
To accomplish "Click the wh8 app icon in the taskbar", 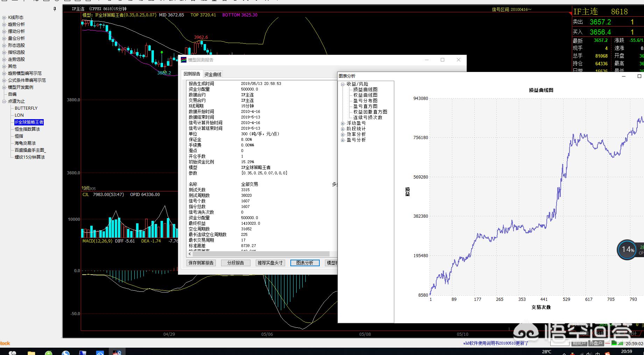I will pyautogui.click(x=117, y=352).
